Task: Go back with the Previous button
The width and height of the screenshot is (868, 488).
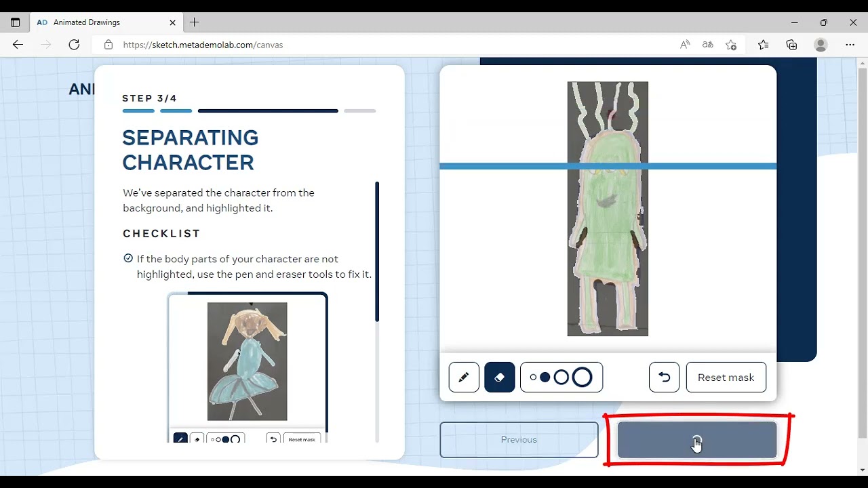Action: click(x=519, y=440)
